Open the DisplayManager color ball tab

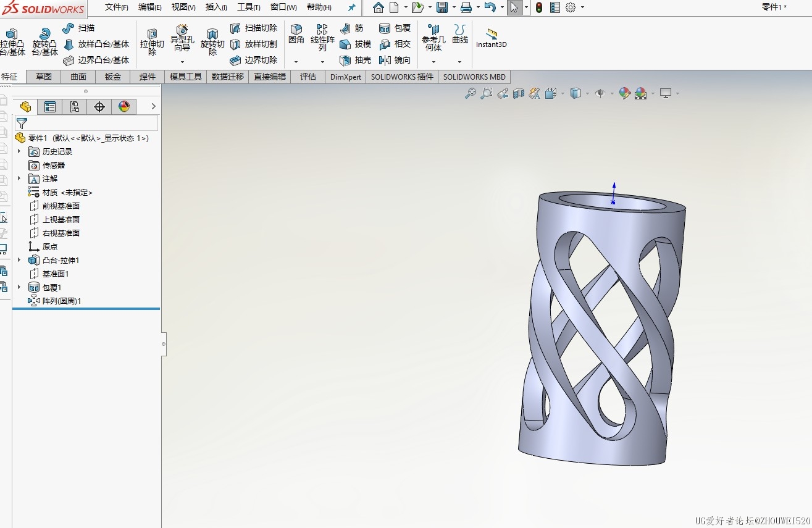point(124,107)
